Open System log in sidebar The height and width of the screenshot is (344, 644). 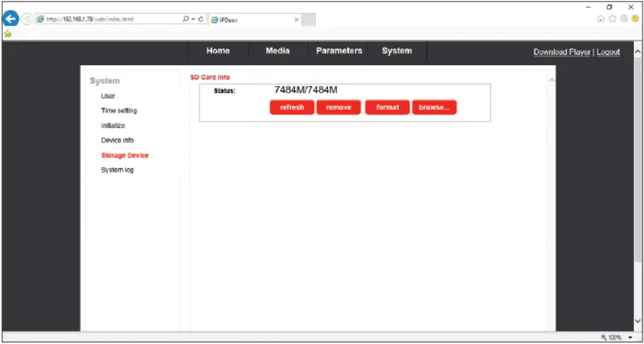[x=117, y=170]
